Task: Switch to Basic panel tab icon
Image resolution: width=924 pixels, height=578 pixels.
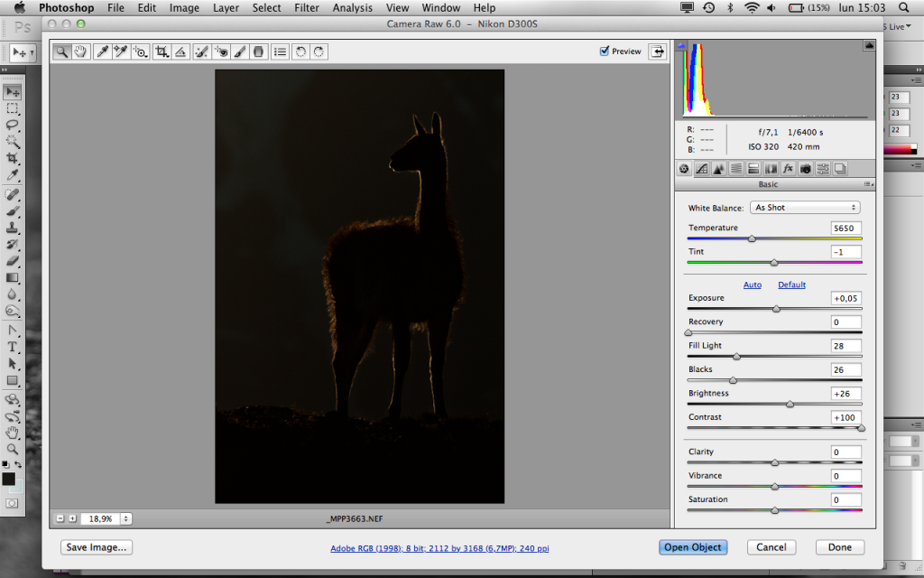Action: coord(684,169)
